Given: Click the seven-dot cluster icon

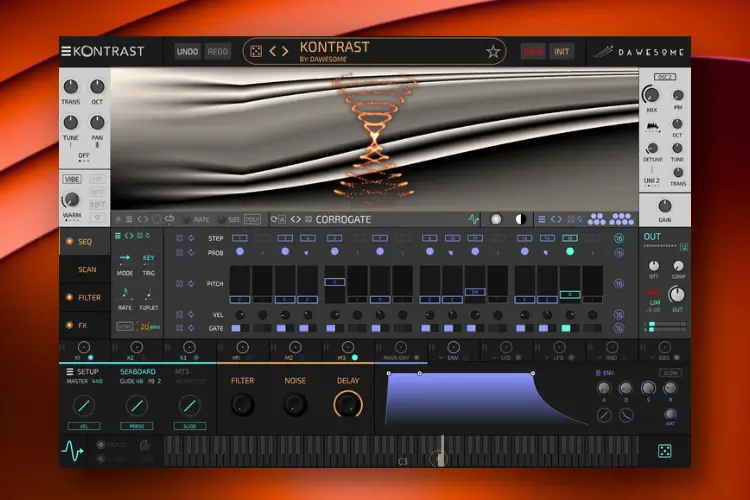Looking at the screenshot, I should point(621,219).
